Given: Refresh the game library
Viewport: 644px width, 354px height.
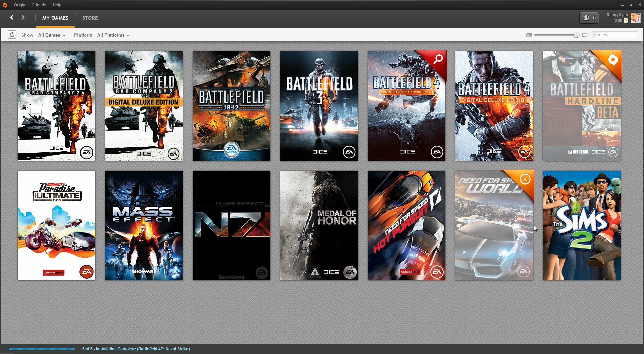Looking at the screenshot, I should click(12, 35).
